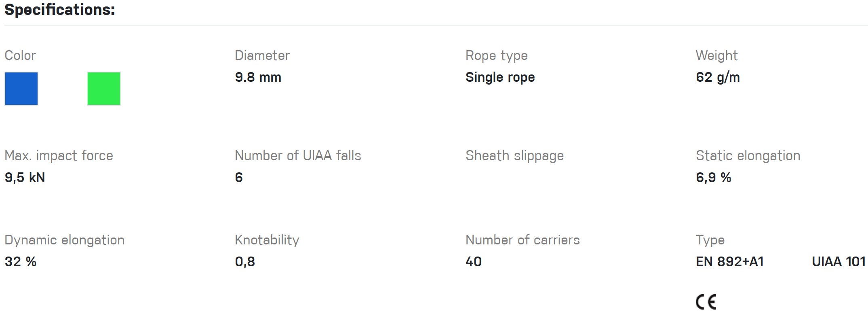The height and width of the screenshot is (314, 868).
Task: Click the Single rope value
Action: (x=500, y=77)
